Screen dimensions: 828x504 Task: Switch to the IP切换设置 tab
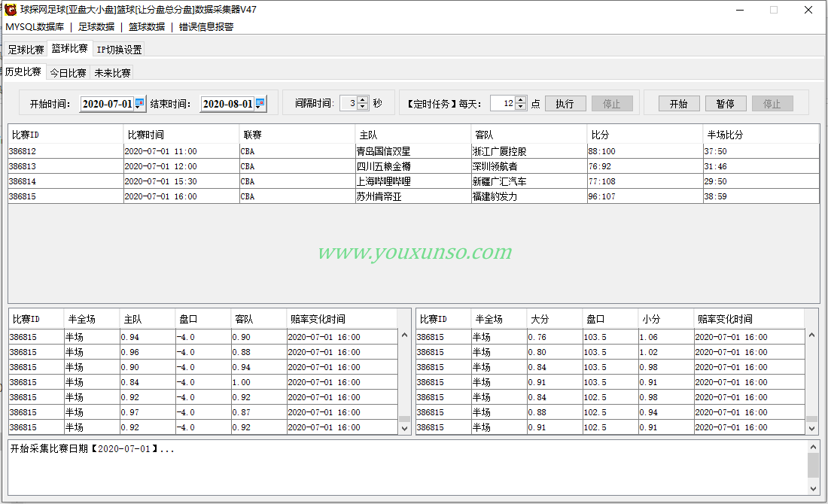pos(120,50)
